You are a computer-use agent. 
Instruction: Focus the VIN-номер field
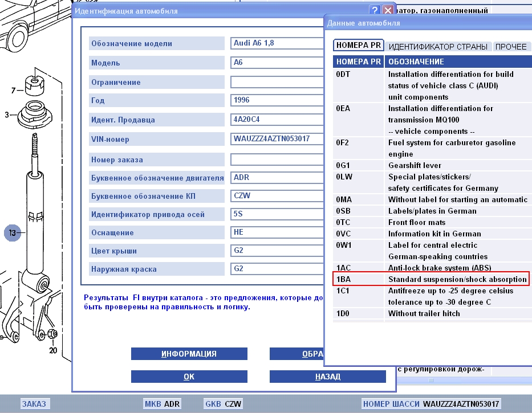tap(277, 138)
